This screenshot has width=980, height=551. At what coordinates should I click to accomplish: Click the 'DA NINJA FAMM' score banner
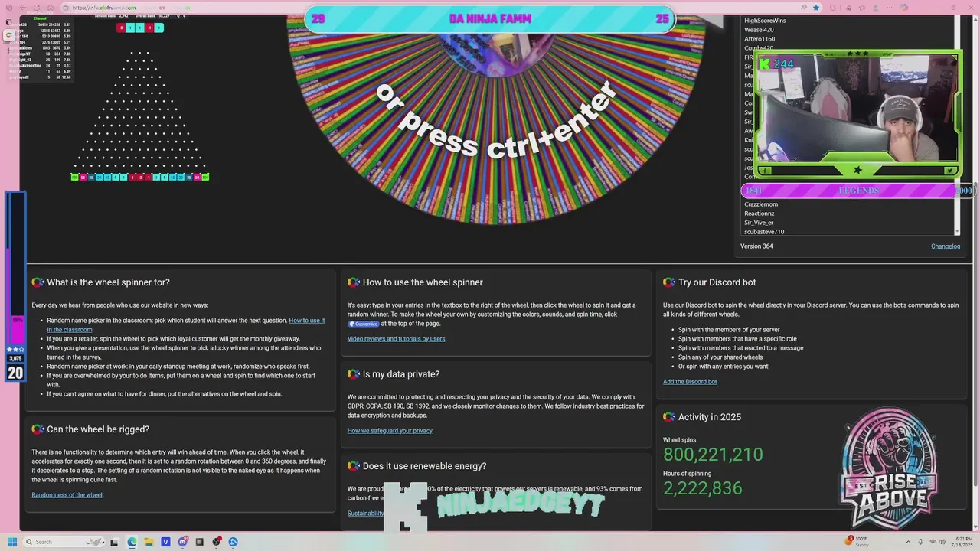click(x=490, y=19)
